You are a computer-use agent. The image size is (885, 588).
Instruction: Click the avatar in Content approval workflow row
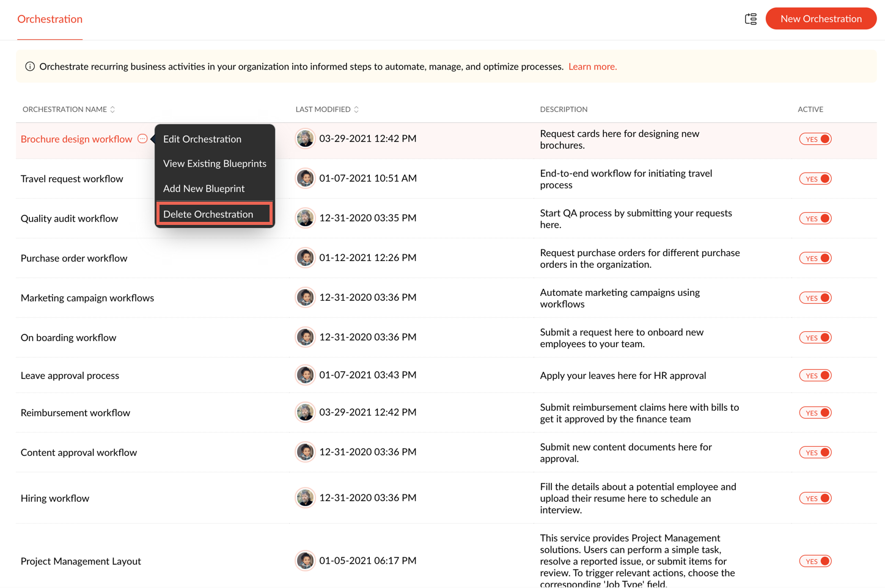[305, 452]
